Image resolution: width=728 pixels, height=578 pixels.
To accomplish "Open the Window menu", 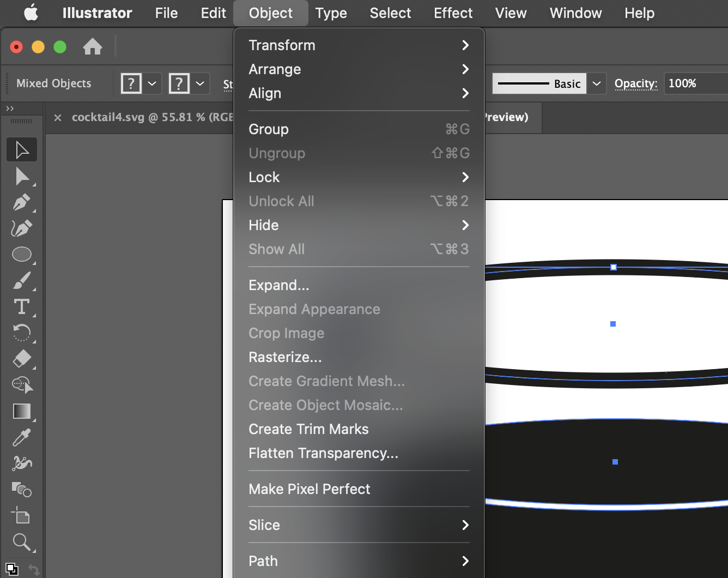I will tap(576, 13).
